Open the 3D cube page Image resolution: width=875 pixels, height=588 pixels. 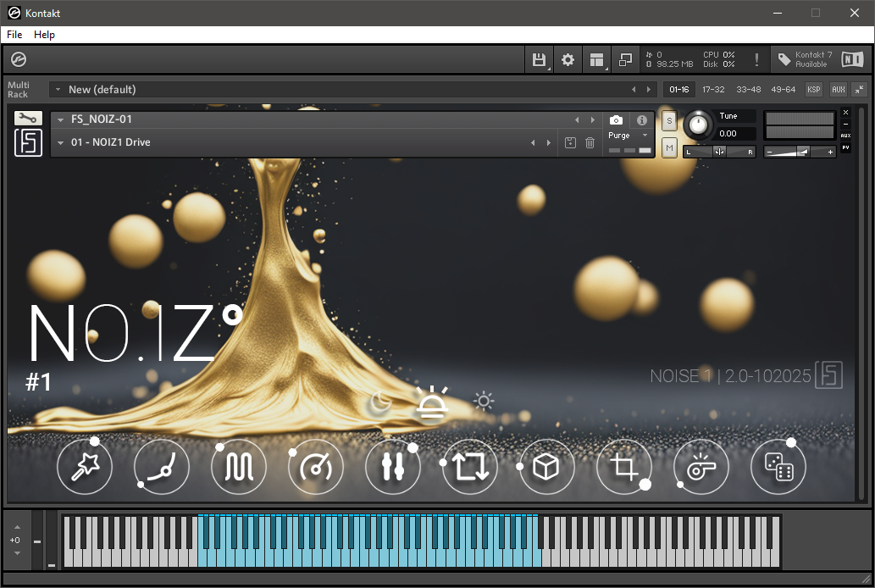[x=546, y=467]
